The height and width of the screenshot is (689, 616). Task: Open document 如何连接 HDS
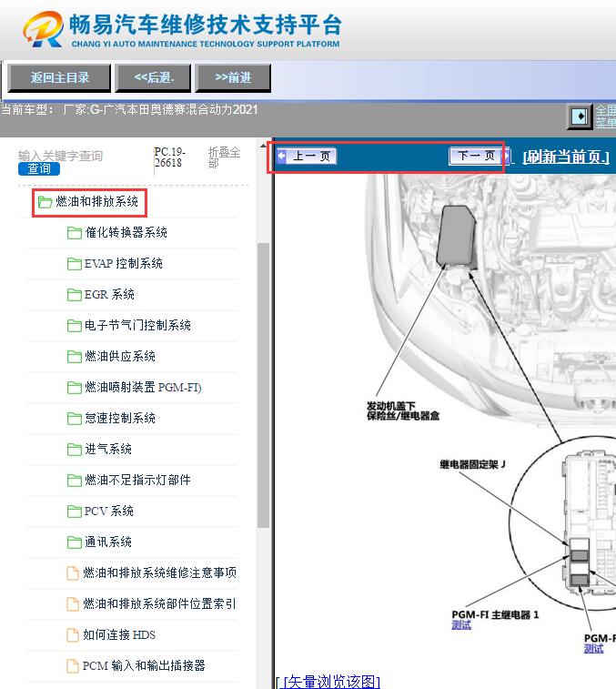coord(119,635)
